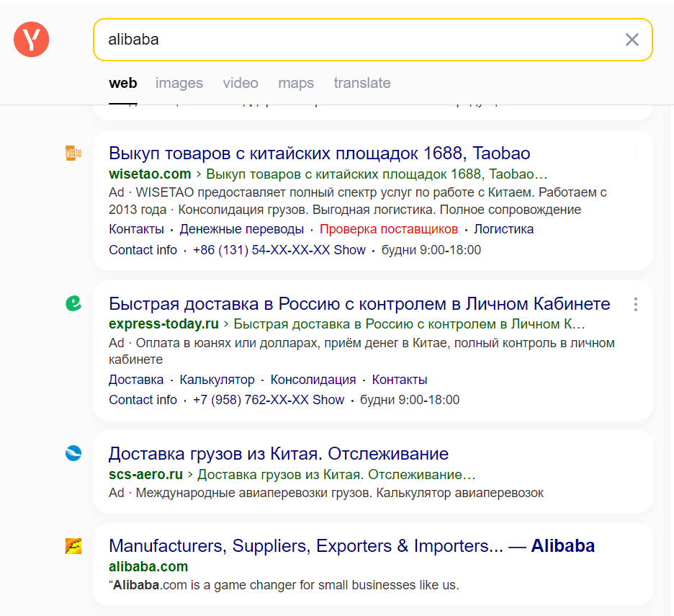Click the wisetao favicon icon

pyautogui.click(x=73, y=153)
